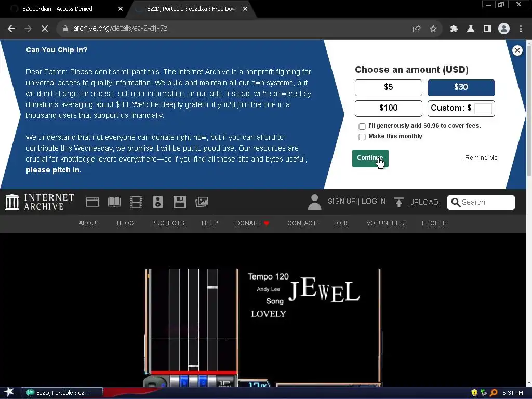Dismiss the donation banner with the X
Viewport: 532px width, 399px height.
[x=517, y=50]
